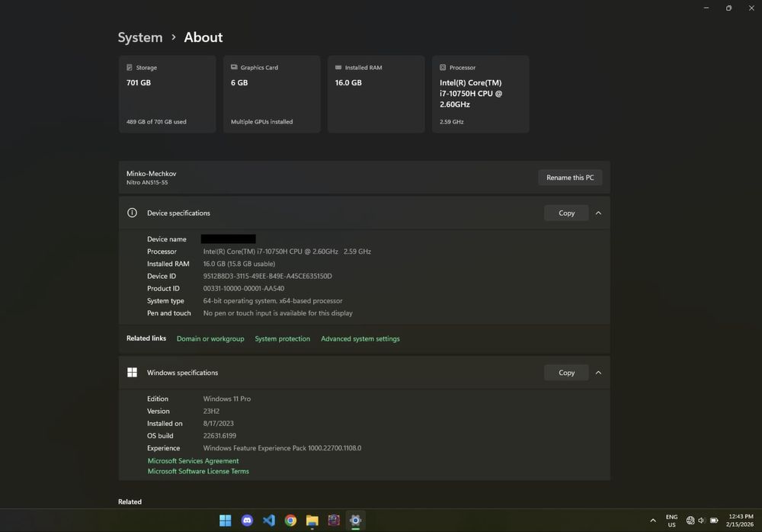
Task: Click the OS build value 22631.6199
Action: (x=219, y=436)
